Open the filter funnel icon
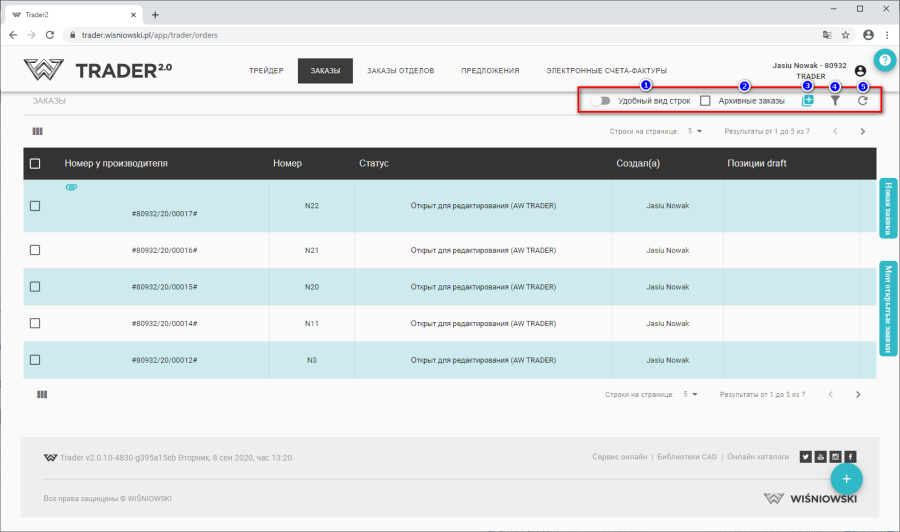This screenshot has width=900, height=532. coord(835,101)
